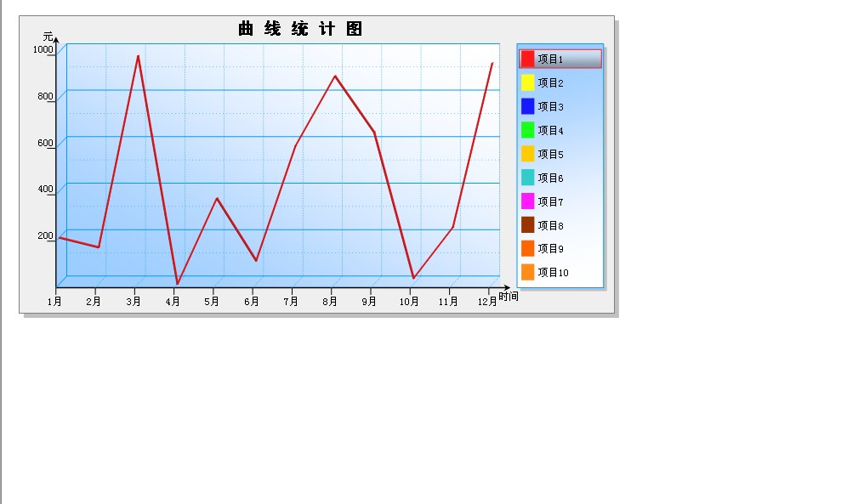Click the 项目7 legend label
Screen dimensions: 847x504
550,201
